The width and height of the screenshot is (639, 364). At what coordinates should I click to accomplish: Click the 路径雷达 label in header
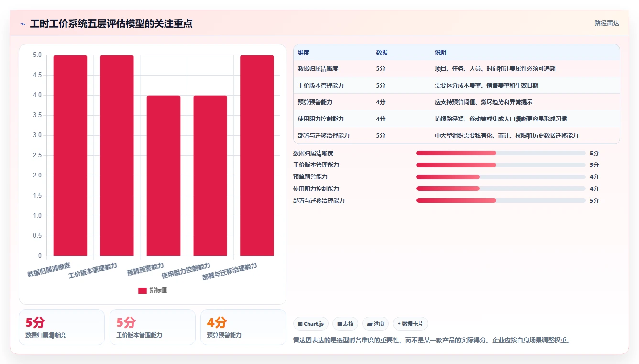pos(606,23)
